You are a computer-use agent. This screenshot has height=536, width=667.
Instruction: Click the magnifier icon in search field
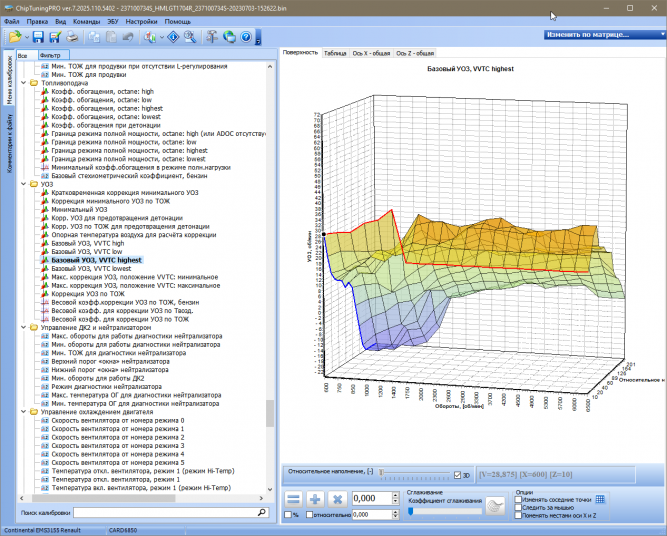[x=262, y=513]
